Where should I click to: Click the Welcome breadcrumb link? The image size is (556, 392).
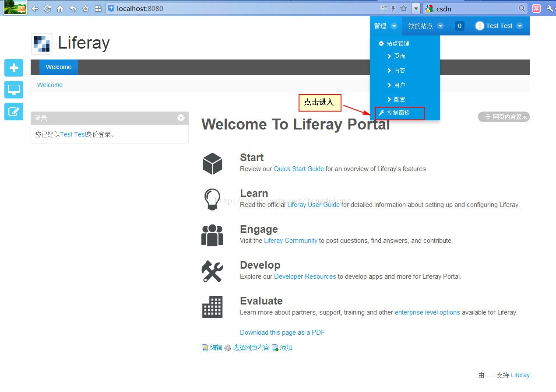coord(50,85)
